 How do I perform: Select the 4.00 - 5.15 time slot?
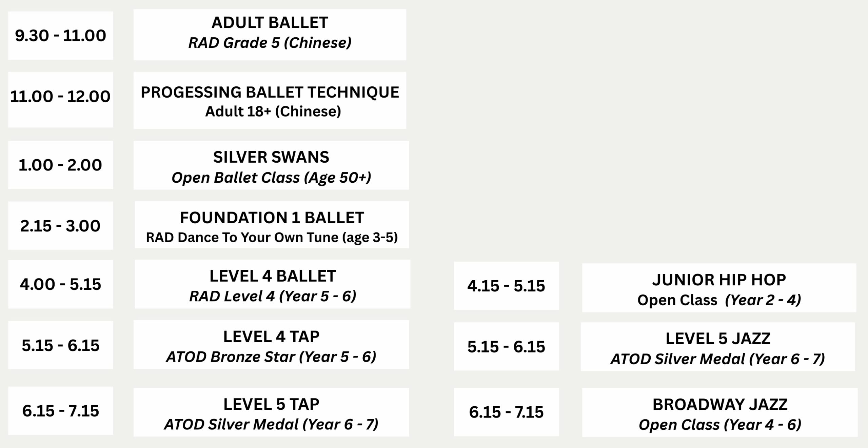(x=60, y=284)
